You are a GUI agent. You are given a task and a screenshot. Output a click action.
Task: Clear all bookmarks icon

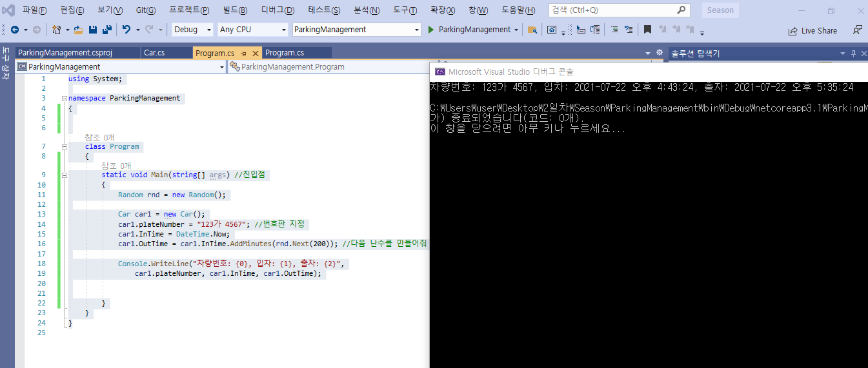point(690,30)
